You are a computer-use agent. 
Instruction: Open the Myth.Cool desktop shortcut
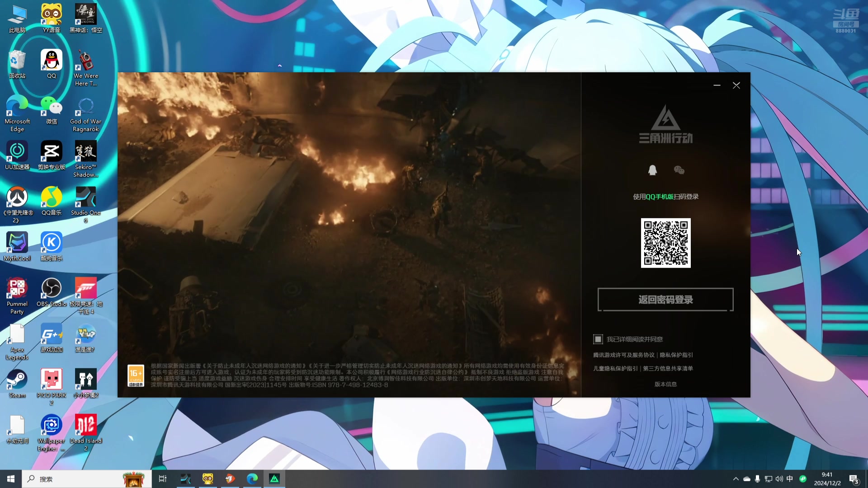point(17,247)
